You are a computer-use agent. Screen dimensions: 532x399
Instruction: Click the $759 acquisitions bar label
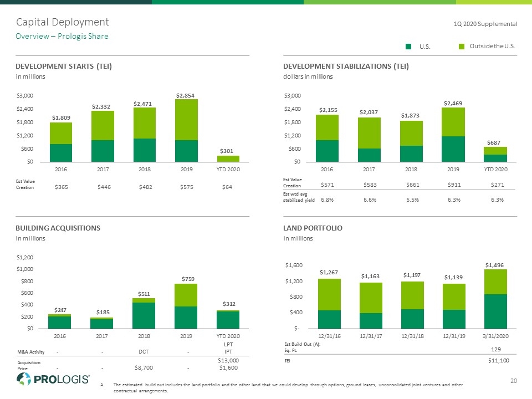(x=188, y=279)
